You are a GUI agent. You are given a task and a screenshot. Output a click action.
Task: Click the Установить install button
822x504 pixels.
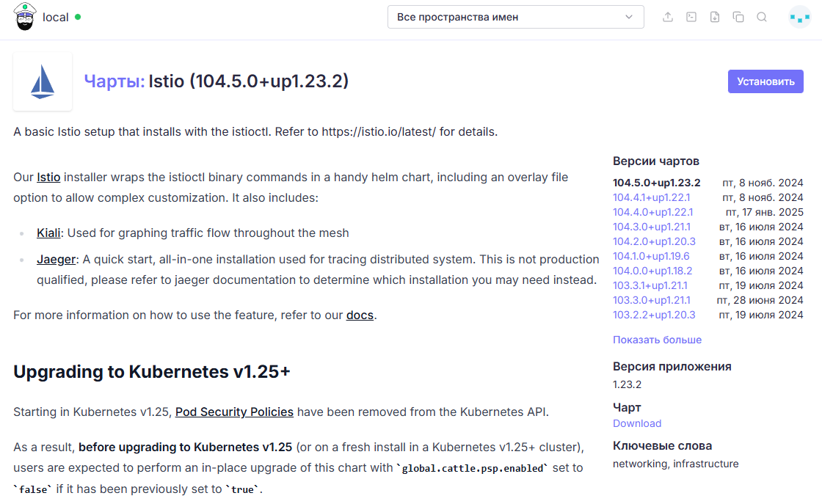coord(765,81)
